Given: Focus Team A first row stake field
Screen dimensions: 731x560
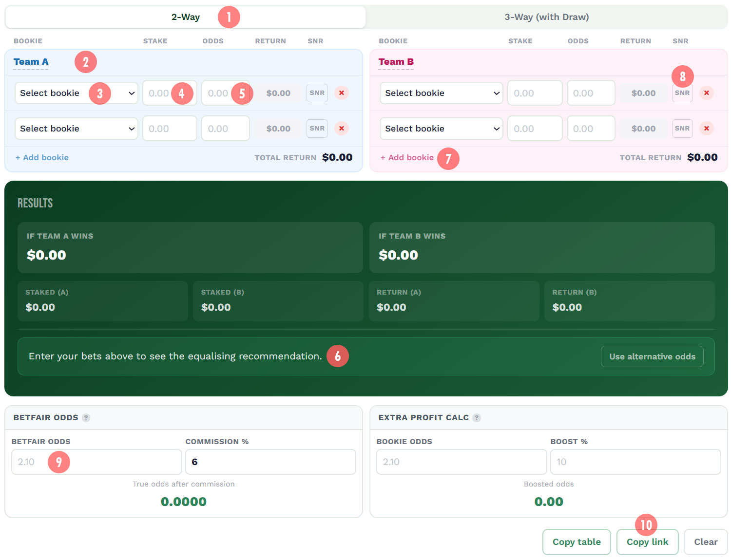Looking at the screenshot, I should 170,93.
